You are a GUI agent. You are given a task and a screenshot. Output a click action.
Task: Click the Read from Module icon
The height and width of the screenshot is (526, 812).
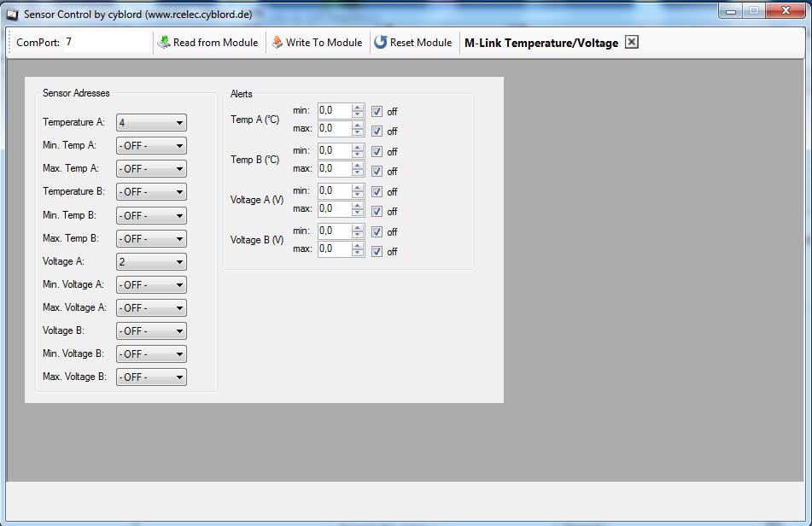click(164, 43)
